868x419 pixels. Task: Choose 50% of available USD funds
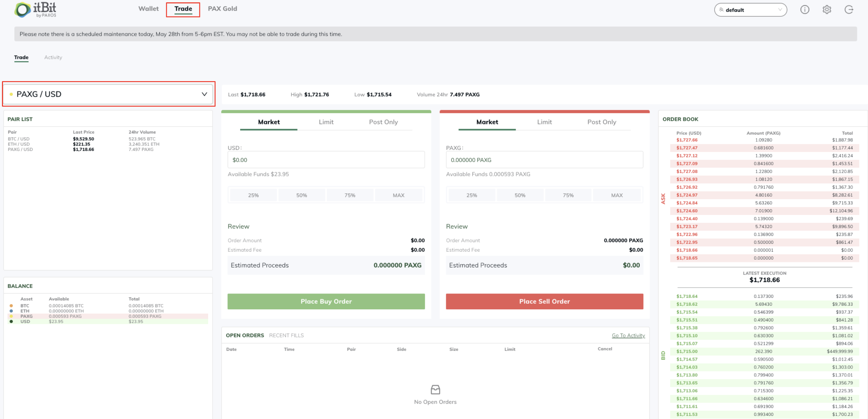[x=302, y=195]
